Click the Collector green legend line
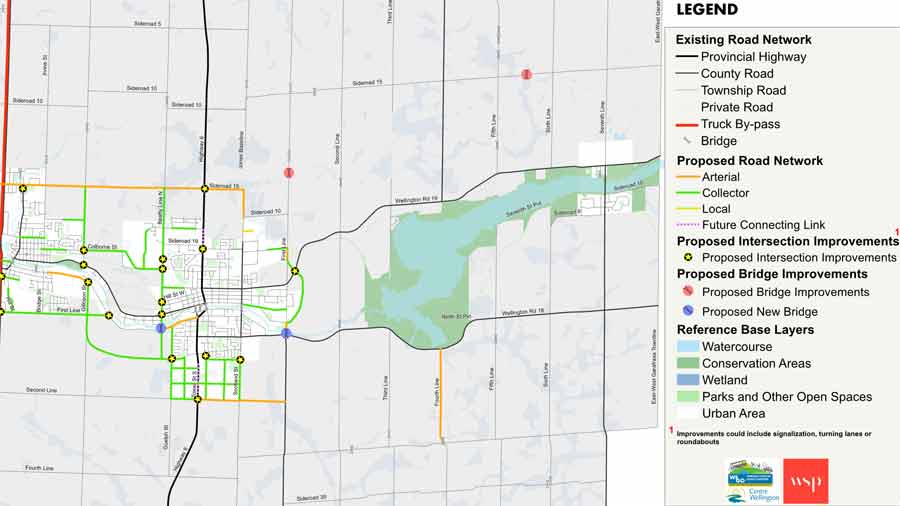The image size is (900, 506). coord(688,193)
